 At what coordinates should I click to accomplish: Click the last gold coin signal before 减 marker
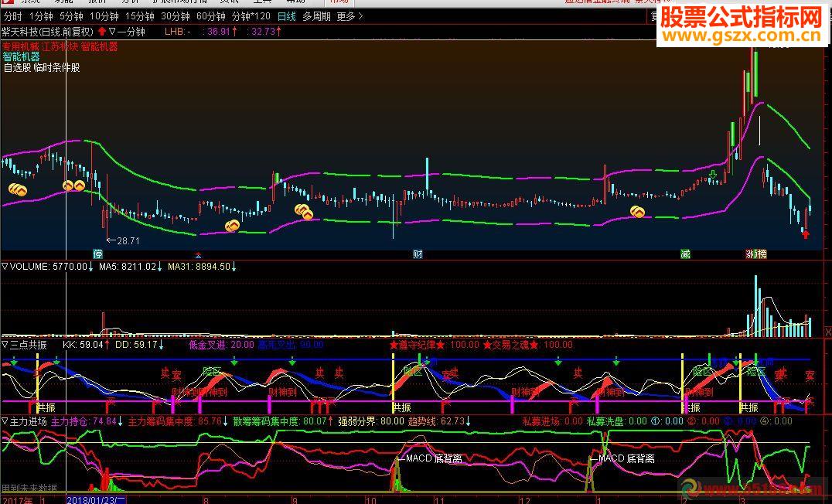click(x=637, y=213)
